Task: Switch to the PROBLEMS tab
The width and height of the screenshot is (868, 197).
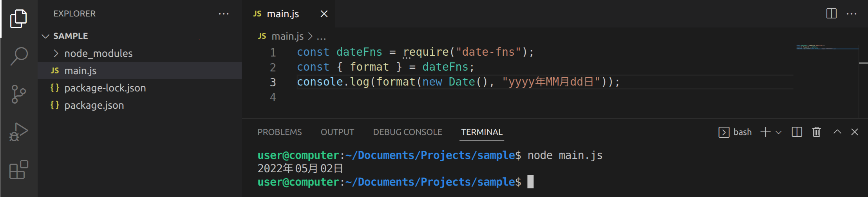Action: (x=279, y=132)
